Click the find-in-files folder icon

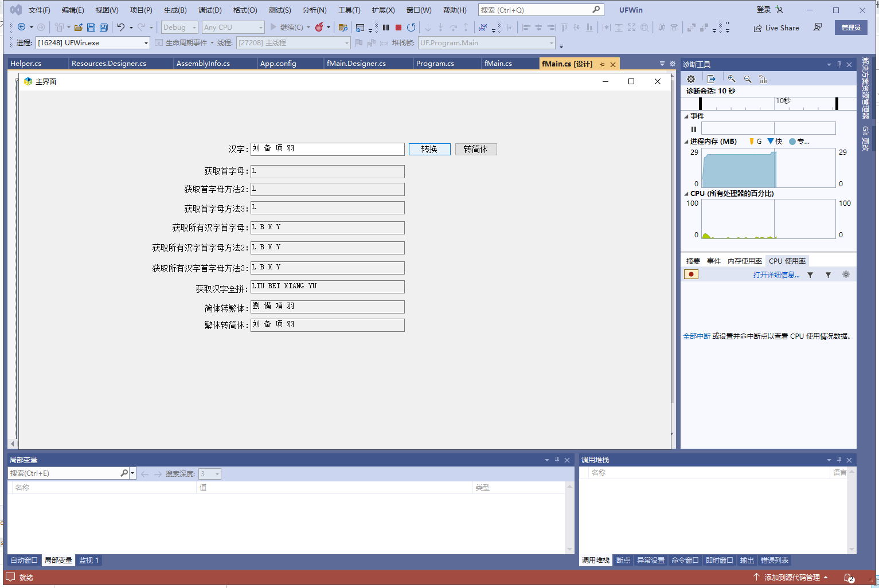[x=343, y=27]
